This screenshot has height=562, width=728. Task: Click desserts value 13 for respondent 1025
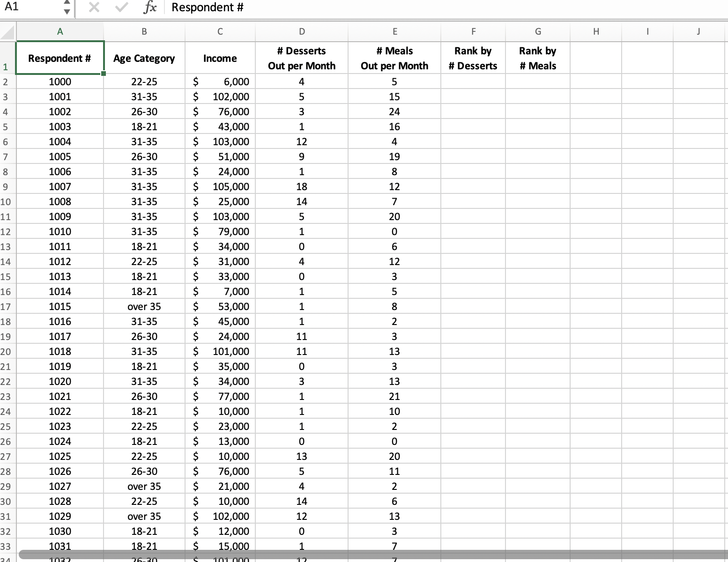302,457
